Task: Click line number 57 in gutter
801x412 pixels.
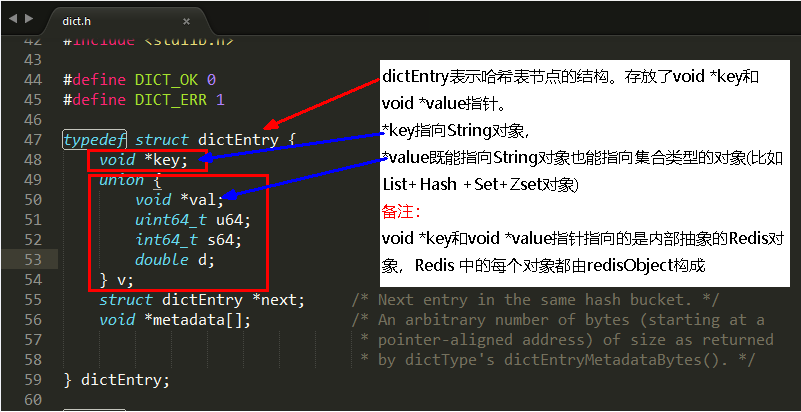Action: pyautogui.click(x=33, y=340)
